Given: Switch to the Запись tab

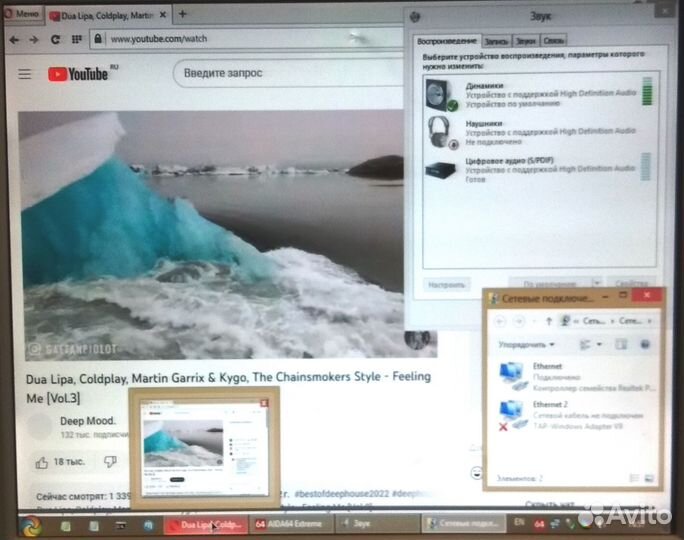Looking at the screenshot, I should click(496, 41).
